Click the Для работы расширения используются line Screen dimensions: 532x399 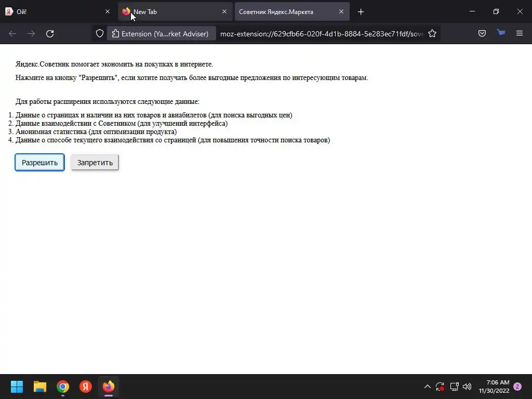(x=107, y=101)
